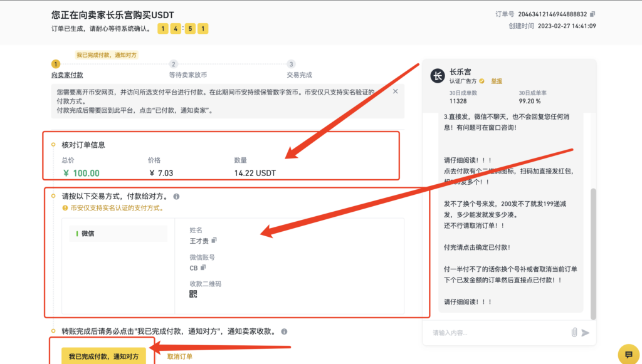The image size is (642, 364).
Task: Send the chat message
Action: [586, 333]
